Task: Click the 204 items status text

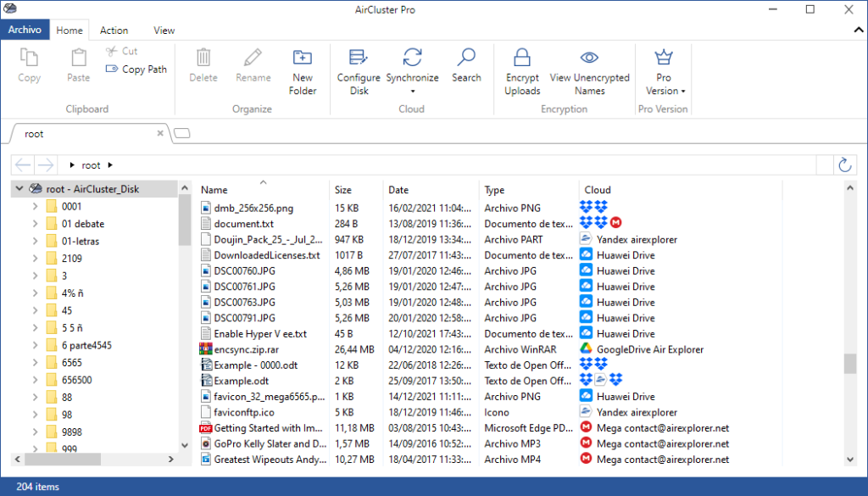Action: 37,487
